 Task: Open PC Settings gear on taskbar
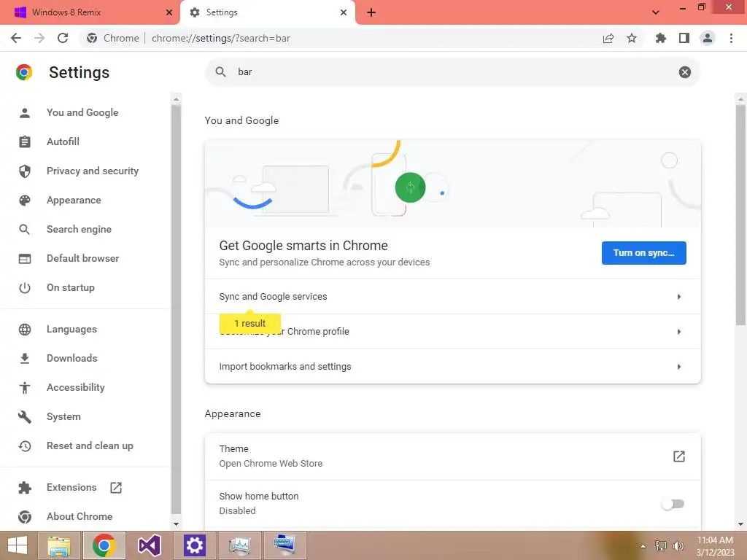(x=194, y=545)
